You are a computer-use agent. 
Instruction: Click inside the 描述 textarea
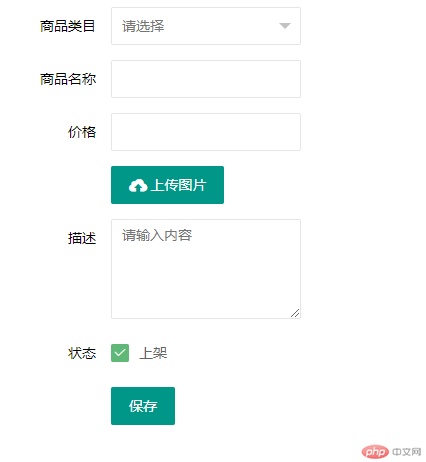tap(206, 269)
